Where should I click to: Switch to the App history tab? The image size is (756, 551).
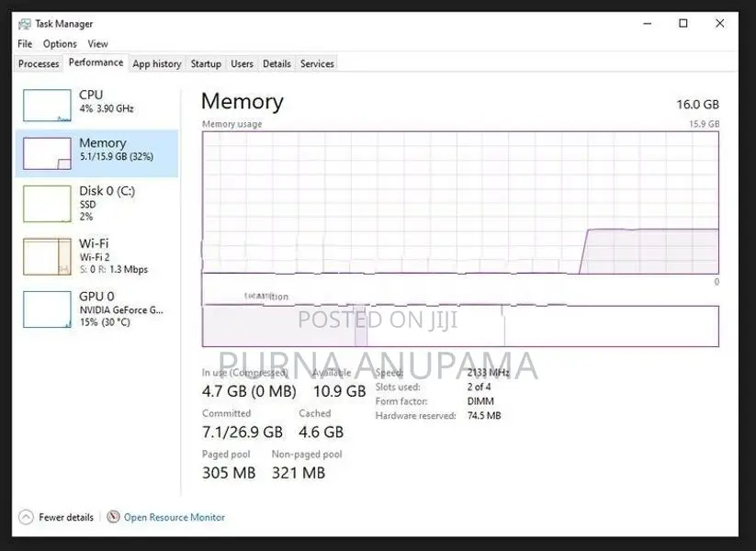pyautogui.click(x=157, y=63)
